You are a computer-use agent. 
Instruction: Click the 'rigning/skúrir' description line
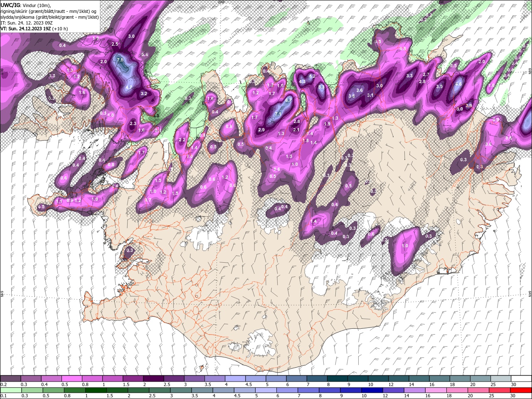[x=49, y=11]
